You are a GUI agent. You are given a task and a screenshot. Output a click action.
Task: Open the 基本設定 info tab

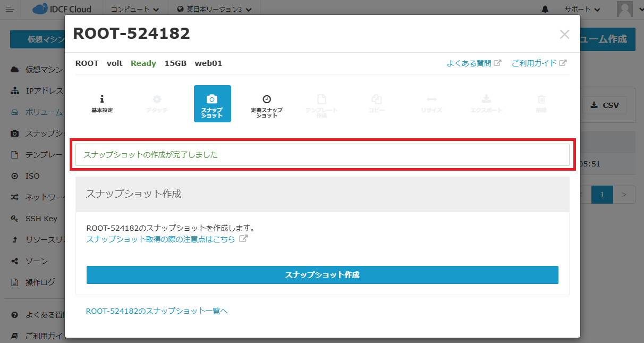(x=102, y=104)
